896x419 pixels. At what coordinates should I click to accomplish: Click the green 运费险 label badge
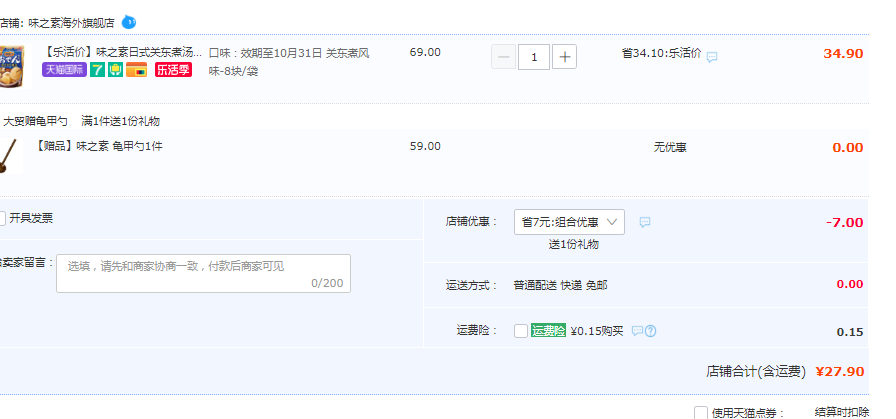548,330
